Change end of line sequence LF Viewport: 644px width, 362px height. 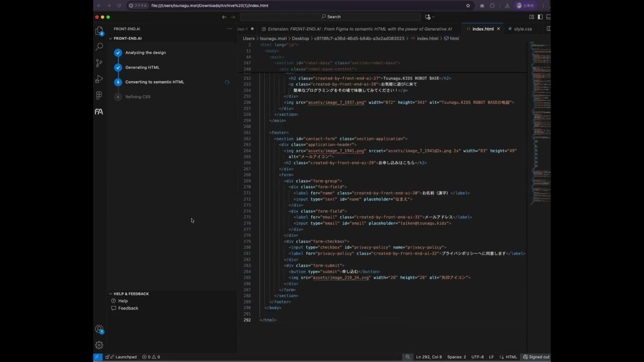click(492, 357)
